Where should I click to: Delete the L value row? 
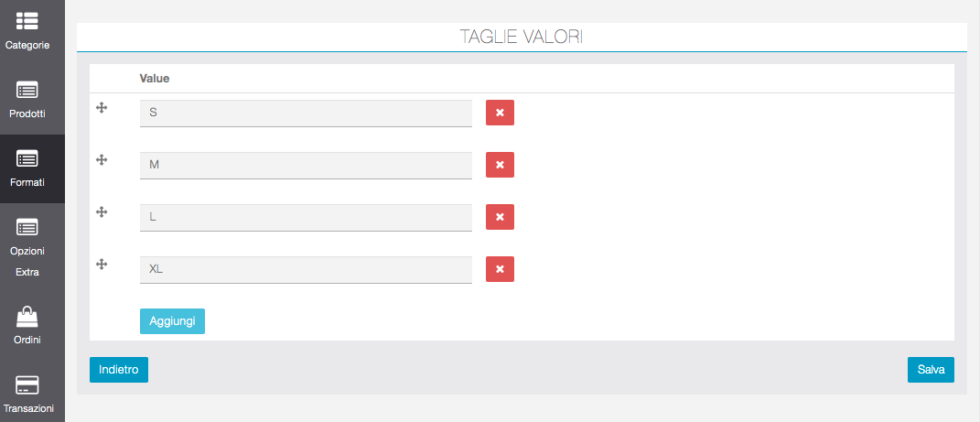(x=500, y=217)
